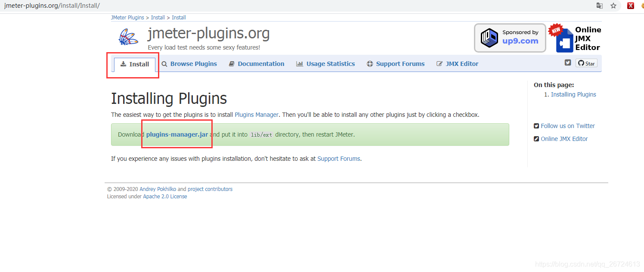Open the Support Forums tab

coord(396,64)
